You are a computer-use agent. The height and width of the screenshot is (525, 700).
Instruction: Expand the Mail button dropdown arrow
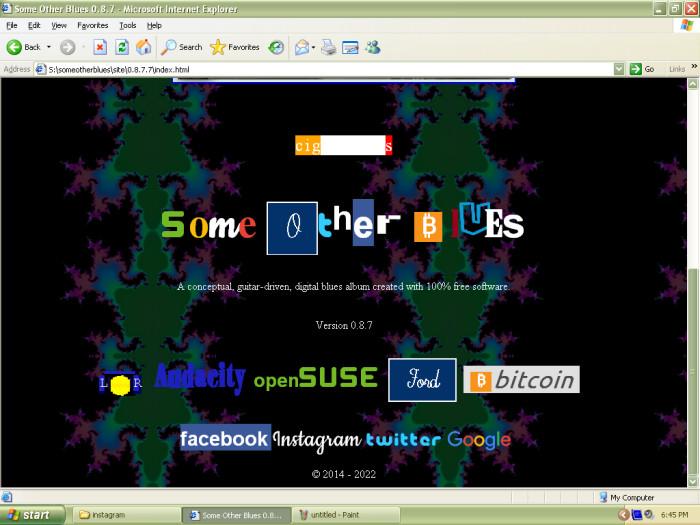[x=313, y=47]
